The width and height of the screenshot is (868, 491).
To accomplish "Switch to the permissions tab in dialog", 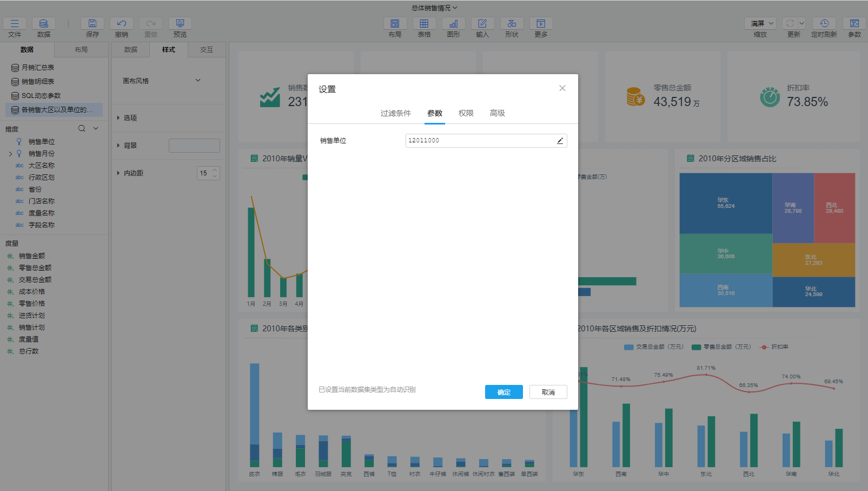I will 466,113.
